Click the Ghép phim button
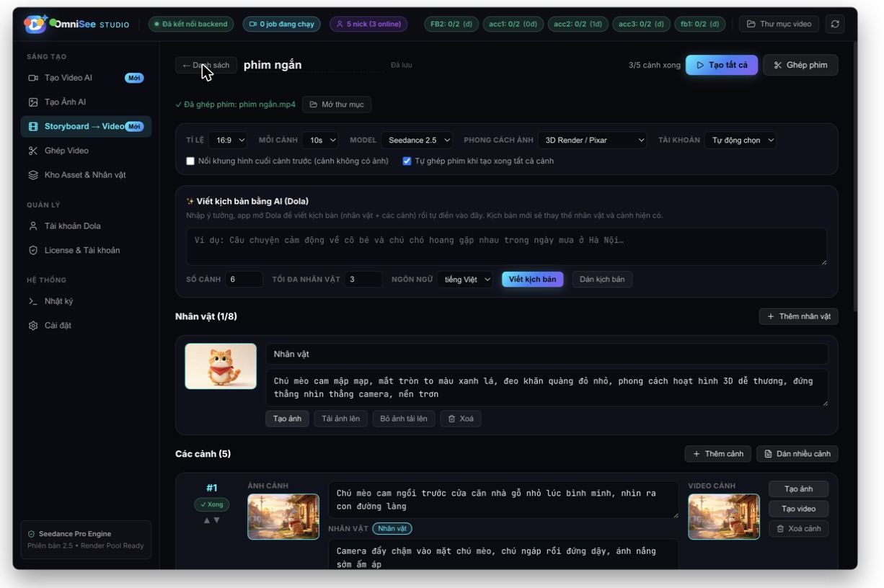This screenshot has width=884, height=588. coord(800,65)
